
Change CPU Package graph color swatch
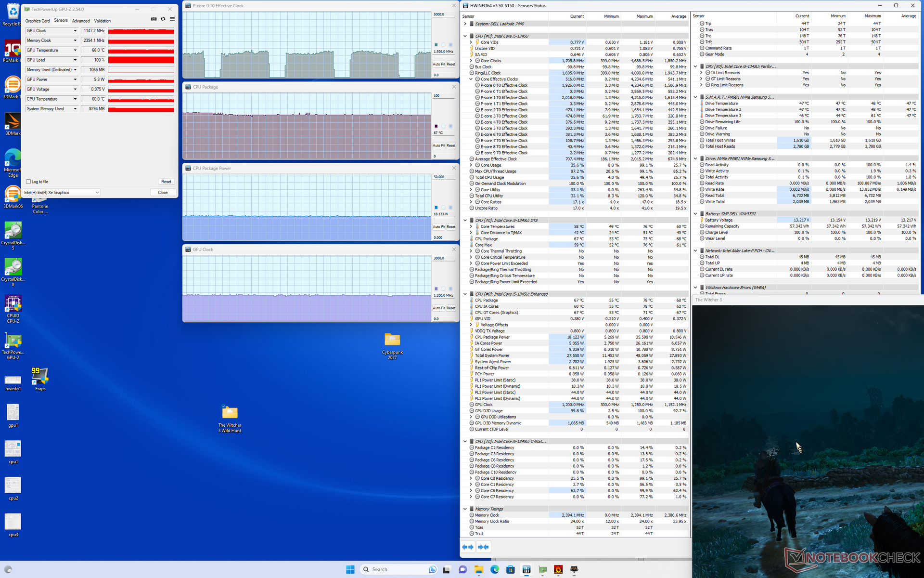tap(436, 126)
